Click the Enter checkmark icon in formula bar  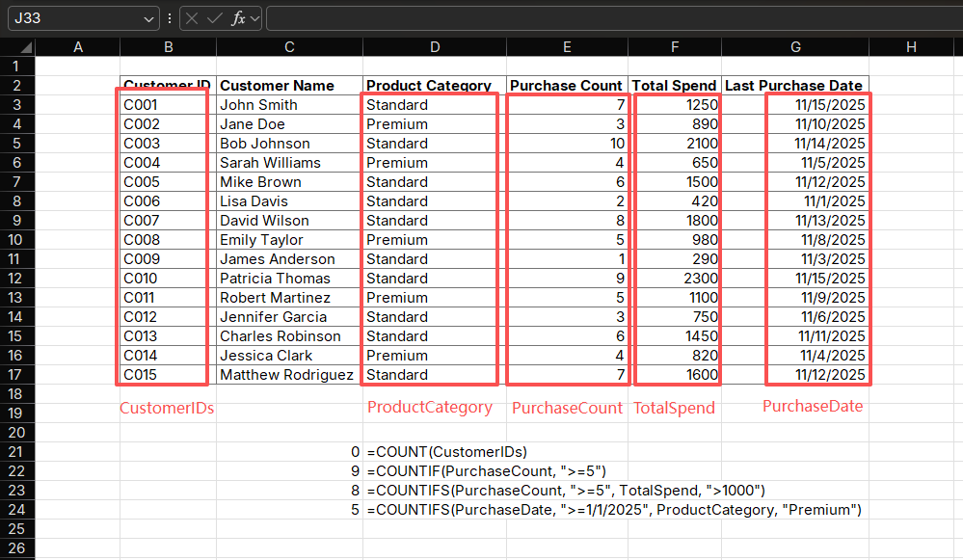(215, 18)
